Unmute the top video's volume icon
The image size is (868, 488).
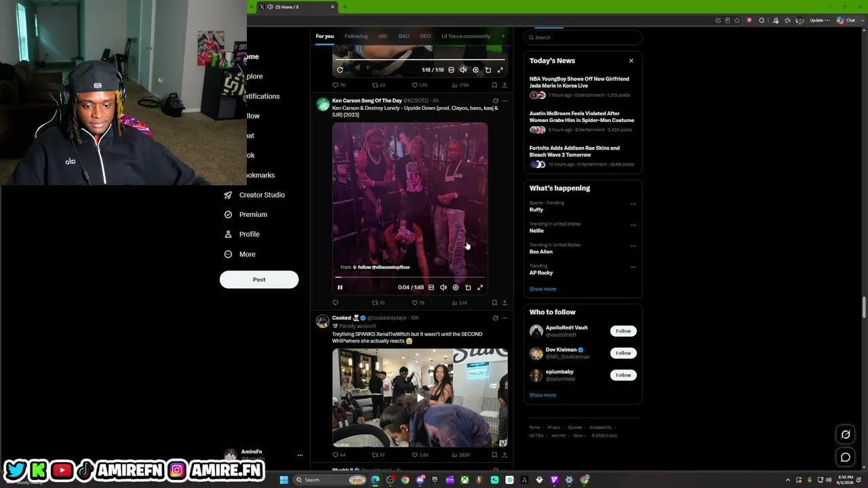[463, 70]
